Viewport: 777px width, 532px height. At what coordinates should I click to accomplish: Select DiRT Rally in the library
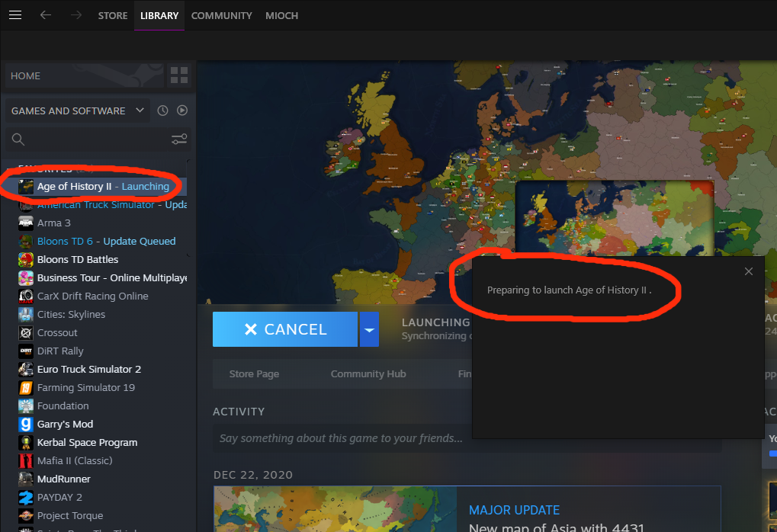(60, 351)
